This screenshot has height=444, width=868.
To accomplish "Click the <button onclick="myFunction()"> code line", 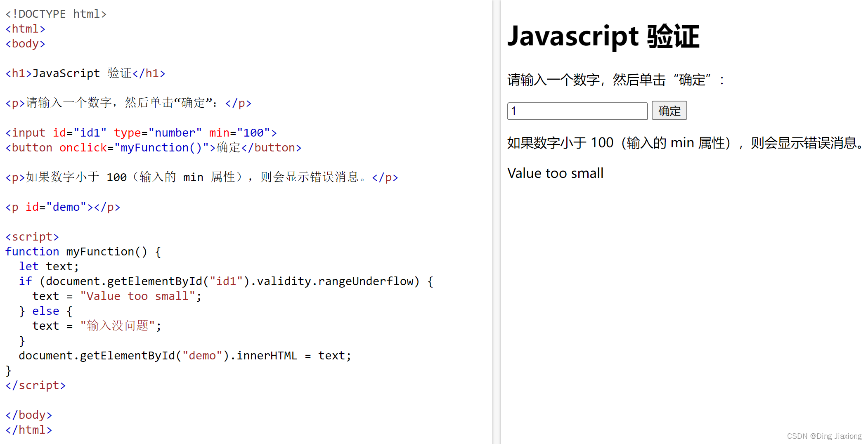I will pos(153,148).
